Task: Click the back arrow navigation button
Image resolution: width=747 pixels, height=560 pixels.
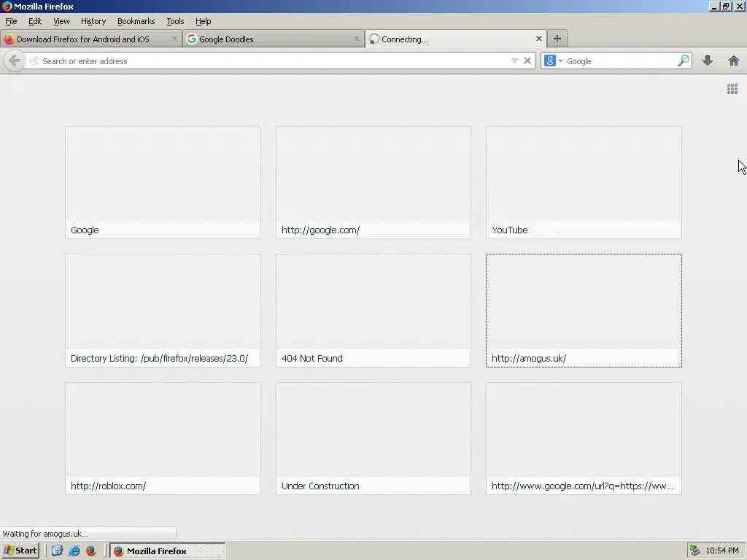Action: [x=14, y=61]
